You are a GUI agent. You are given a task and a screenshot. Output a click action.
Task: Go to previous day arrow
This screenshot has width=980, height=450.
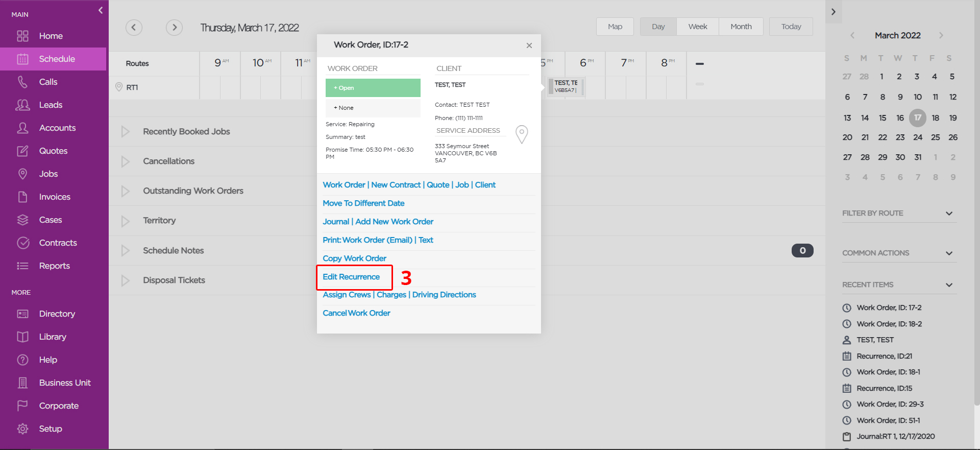[x=134, y=27]
